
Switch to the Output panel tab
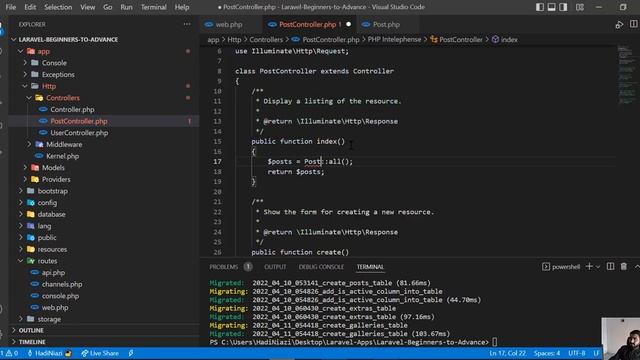[x=275, y=267]
